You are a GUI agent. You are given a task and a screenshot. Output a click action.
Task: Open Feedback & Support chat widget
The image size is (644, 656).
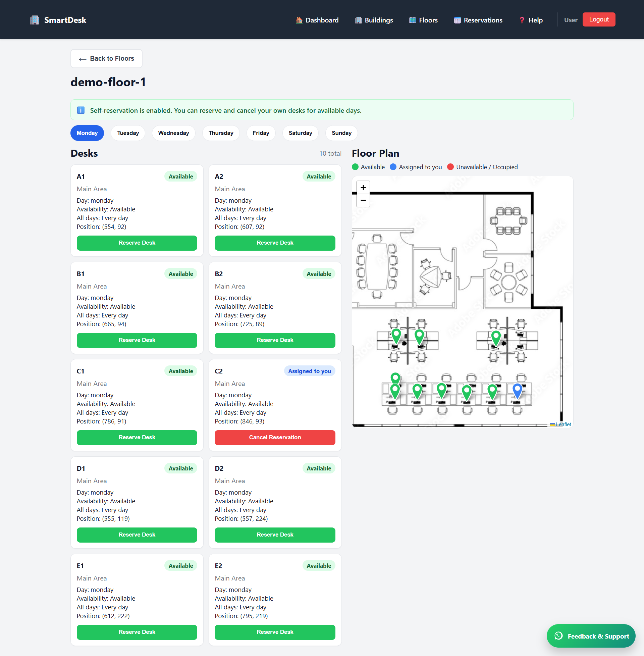tap(591, 636)
